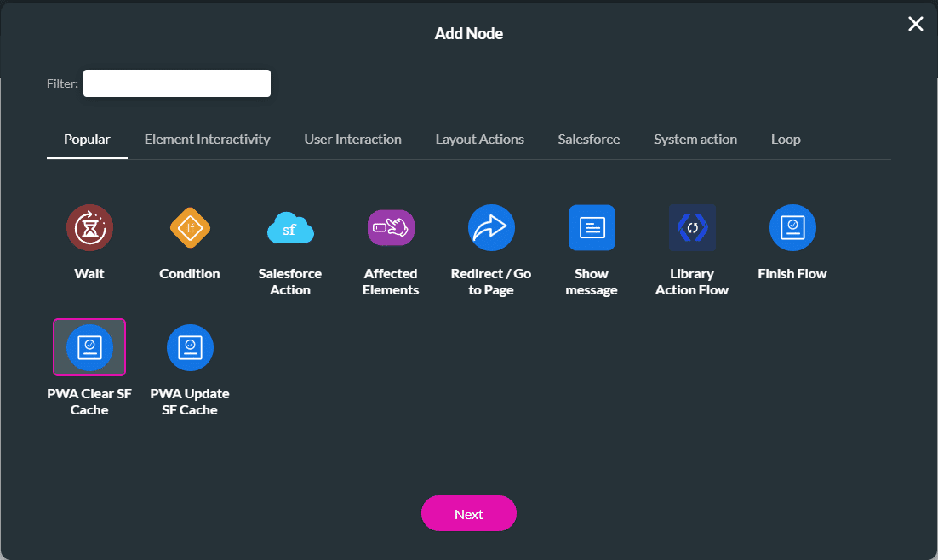
Task: Switch to the Popular tab
Action: pyautogui.click(x=87, y=140)
